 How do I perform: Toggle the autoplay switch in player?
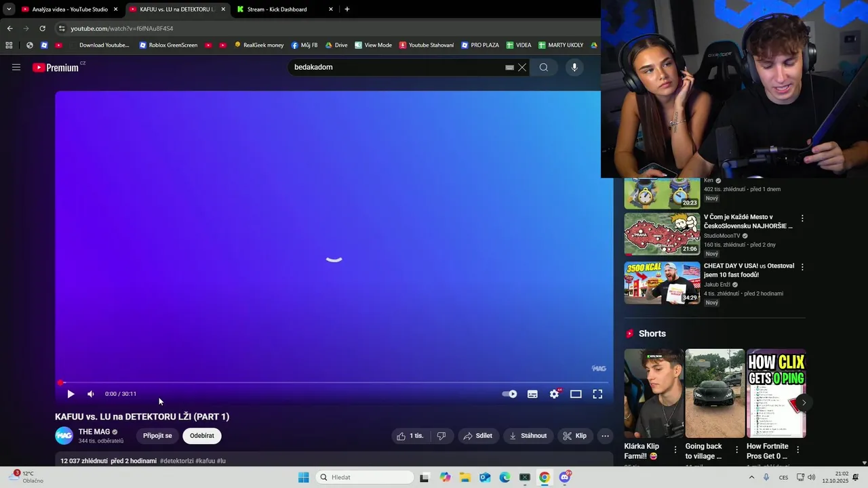(509, 394)
